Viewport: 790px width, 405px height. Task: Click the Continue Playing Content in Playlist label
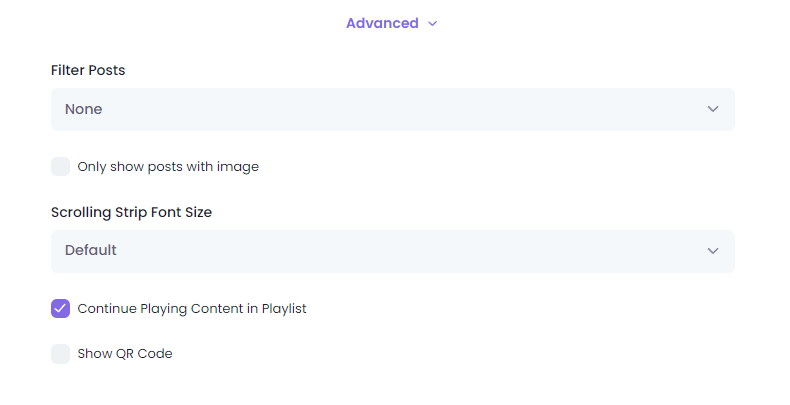coord(192,309)
